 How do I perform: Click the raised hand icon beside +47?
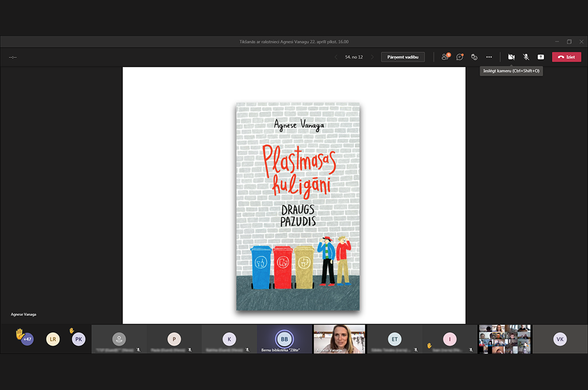pos(20,333)
